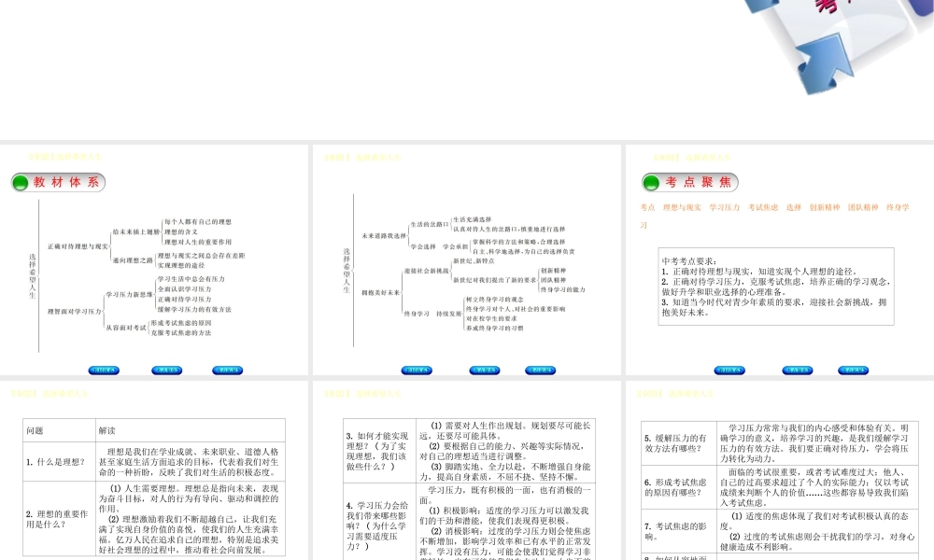Click the 拥抱美好未来 node
This screenshot has width=934, height=560.
point(381,293)
